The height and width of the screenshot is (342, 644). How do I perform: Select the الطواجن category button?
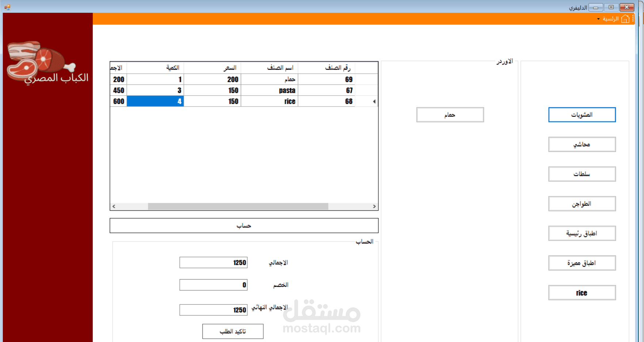[582, 204]
